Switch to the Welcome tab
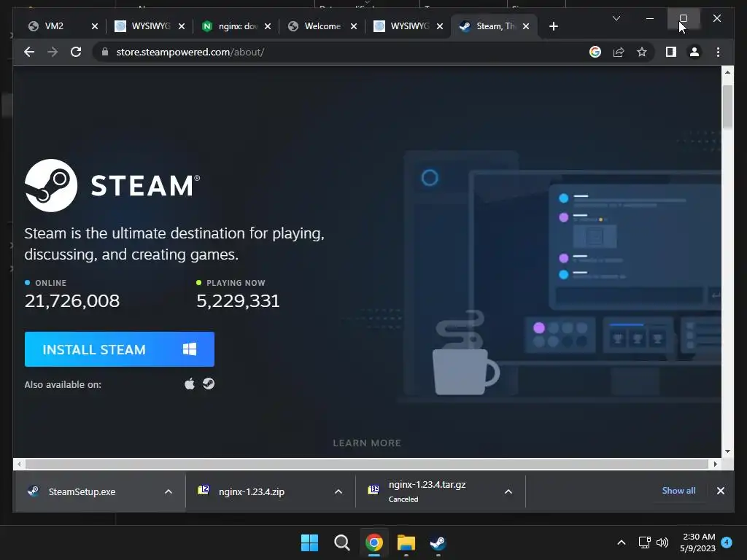Viewport: 747px width, 560px height. pyautogui.click(x=322, y=26)
